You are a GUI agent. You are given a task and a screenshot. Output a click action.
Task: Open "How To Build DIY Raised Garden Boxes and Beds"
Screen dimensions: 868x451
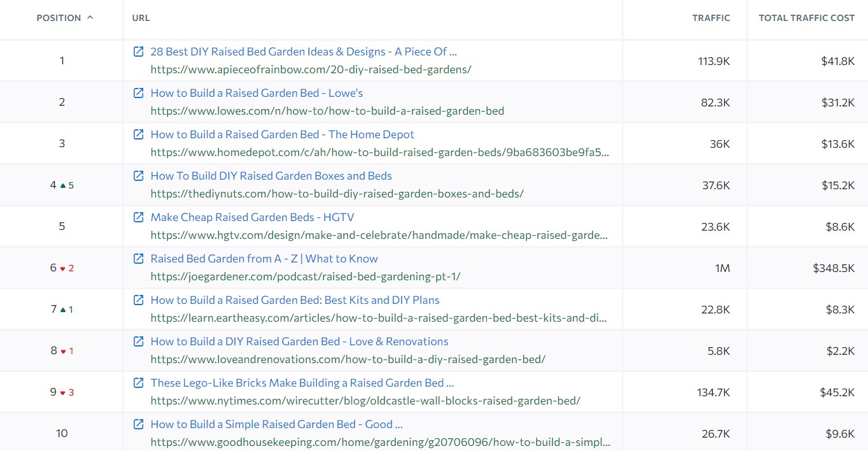tap(271, 176)
